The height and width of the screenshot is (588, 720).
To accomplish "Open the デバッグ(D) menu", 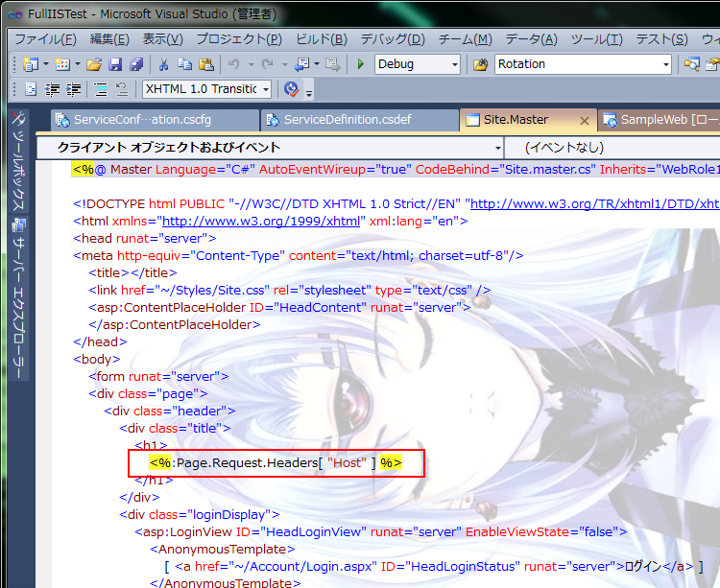I will 393,39.
